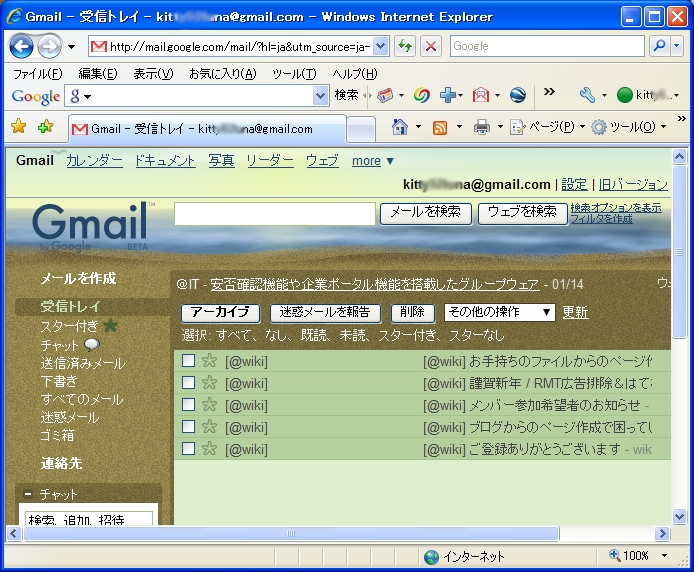The image size is (694, 572).
Task: Click the 削除 button
Action: [413, 313]
